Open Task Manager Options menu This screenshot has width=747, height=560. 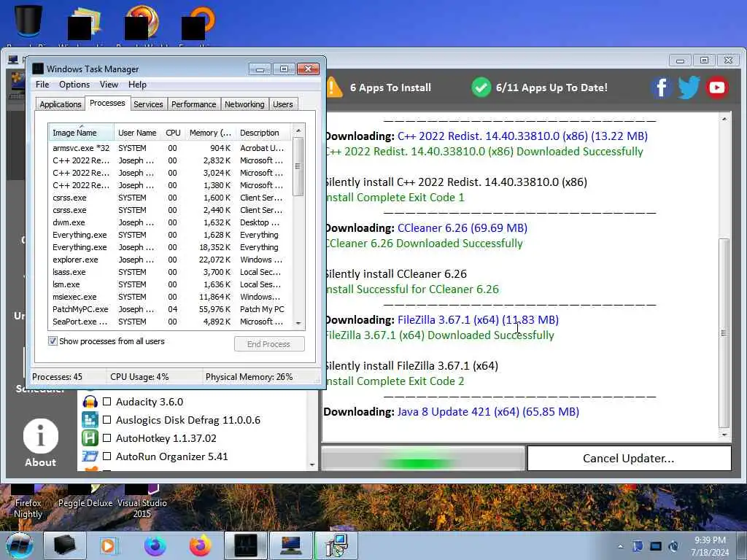click(x=74, y=85)
